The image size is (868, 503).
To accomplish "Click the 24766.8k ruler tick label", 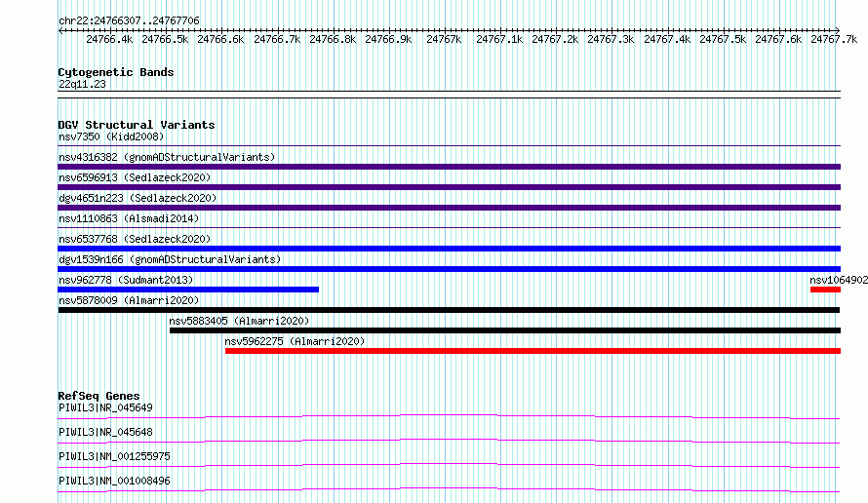I will (333, 39).
